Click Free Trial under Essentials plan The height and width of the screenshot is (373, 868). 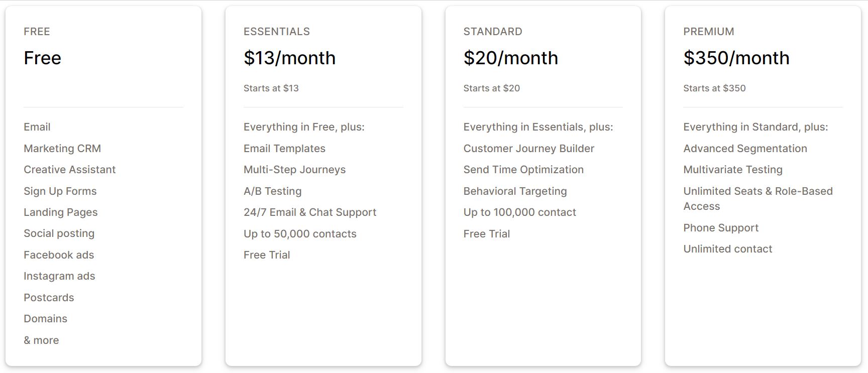[267, 255]
